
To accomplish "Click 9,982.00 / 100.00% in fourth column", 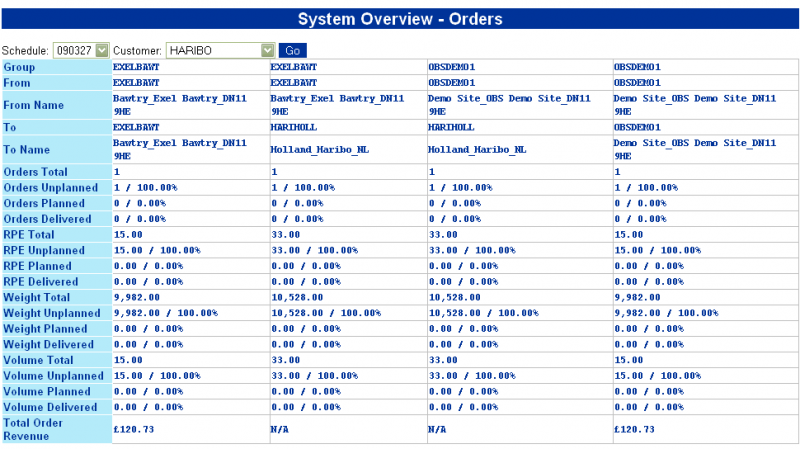I will point(666,313).
